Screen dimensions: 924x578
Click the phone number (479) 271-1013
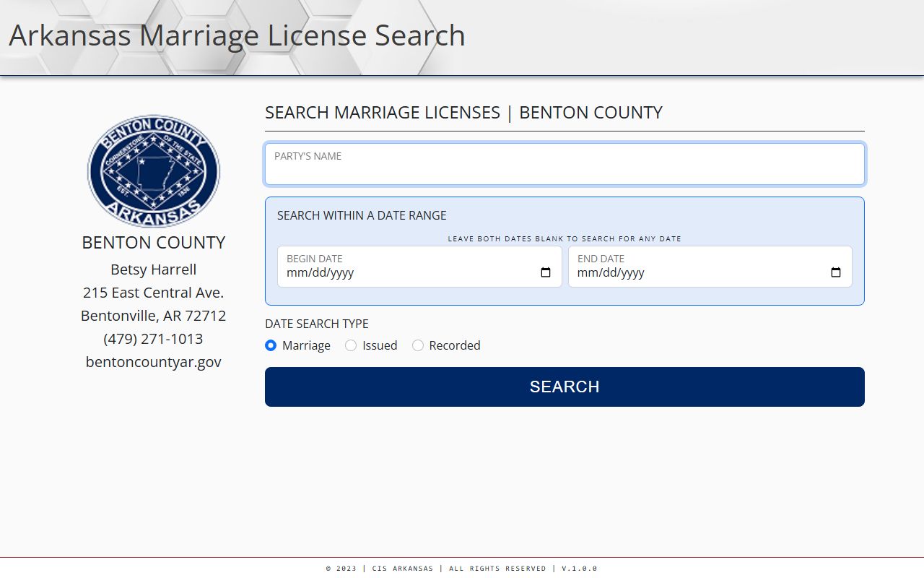click(x=153, y=339)
